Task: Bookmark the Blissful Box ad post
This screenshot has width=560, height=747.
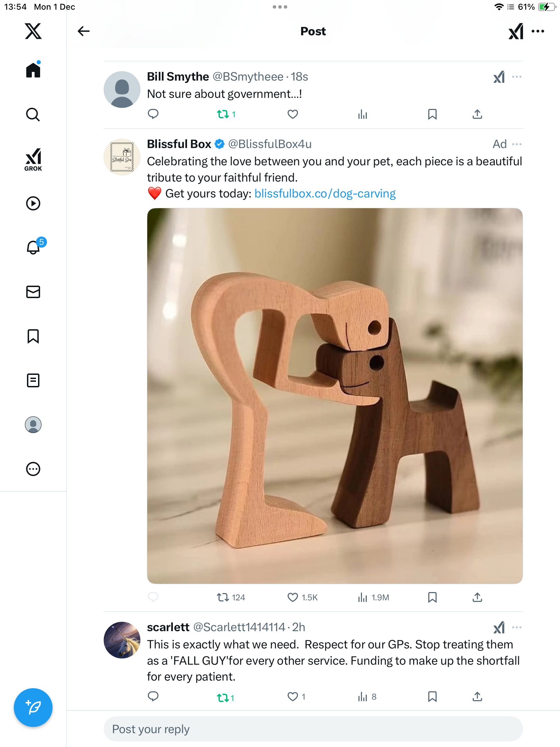Action: (432, 597)
